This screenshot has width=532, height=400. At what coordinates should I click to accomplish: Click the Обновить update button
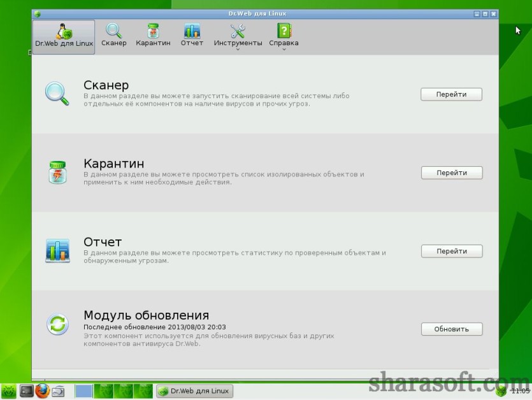point(452,329)
